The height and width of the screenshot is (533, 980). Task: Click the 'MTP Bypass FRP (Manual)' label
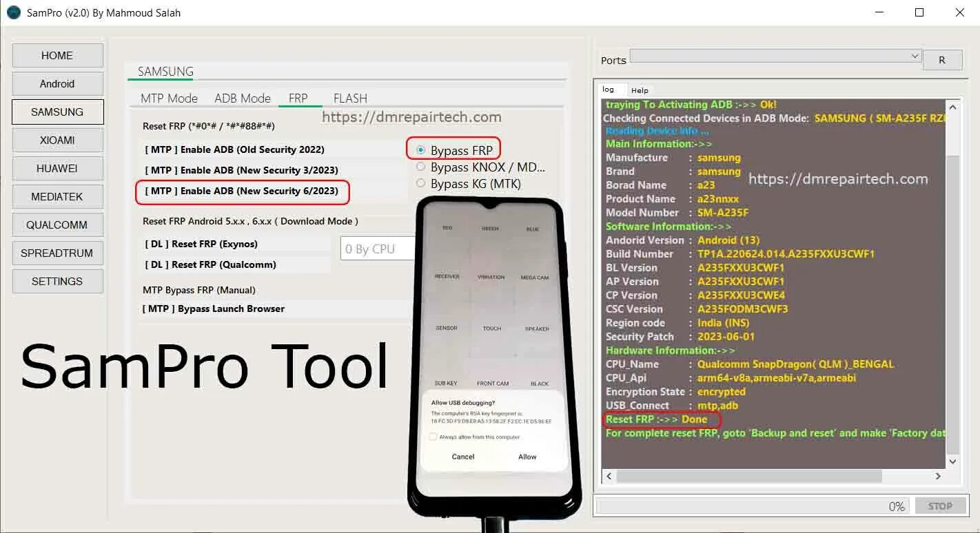pyautogui.click(x=199, y=290)
